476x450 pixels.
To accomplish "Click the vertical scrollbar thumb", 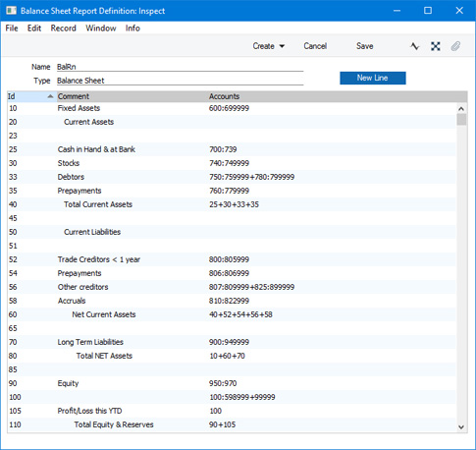I will click(461, 119).
